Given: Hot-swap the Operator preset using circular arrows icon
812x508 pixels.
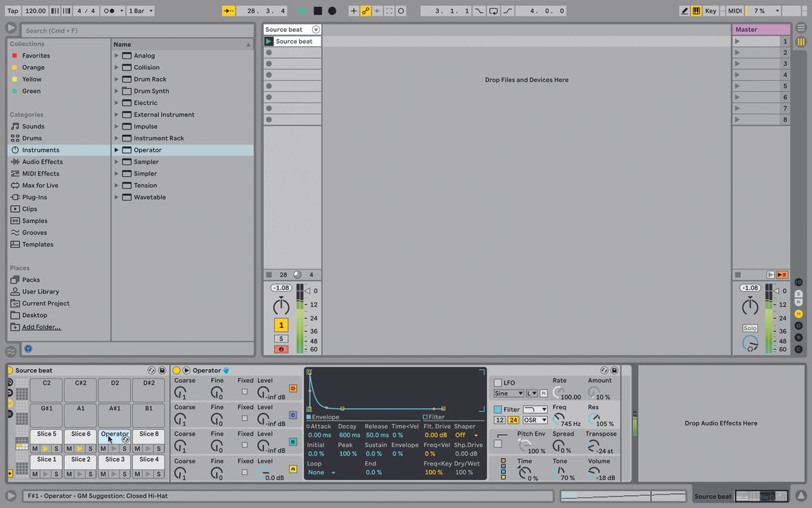Looking at the screenshot, I should coord(604,371).
